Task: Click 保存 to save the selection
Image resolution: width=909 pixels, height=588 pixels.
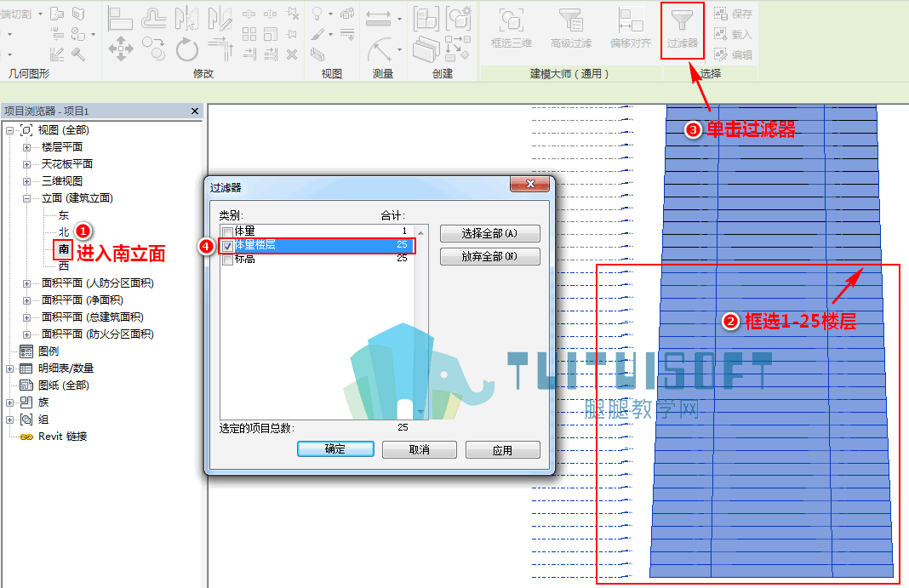Action: tap(734, 14)
